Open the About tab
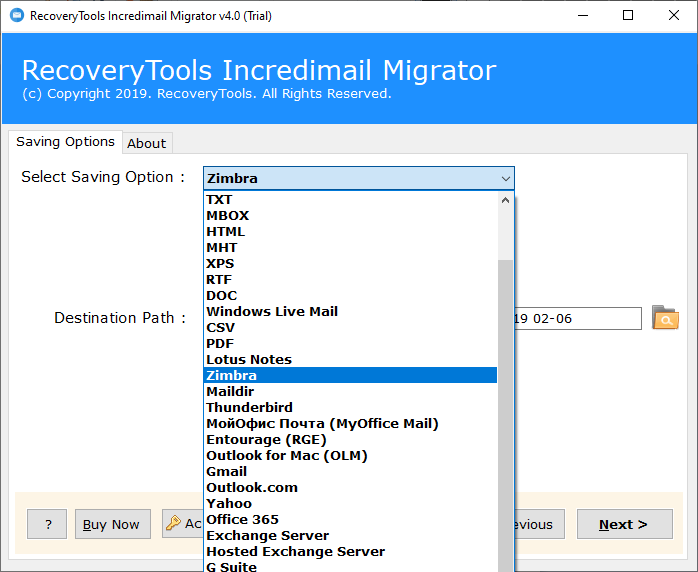Viewport: 698px width, 572px height. click(x=146, y=143)
